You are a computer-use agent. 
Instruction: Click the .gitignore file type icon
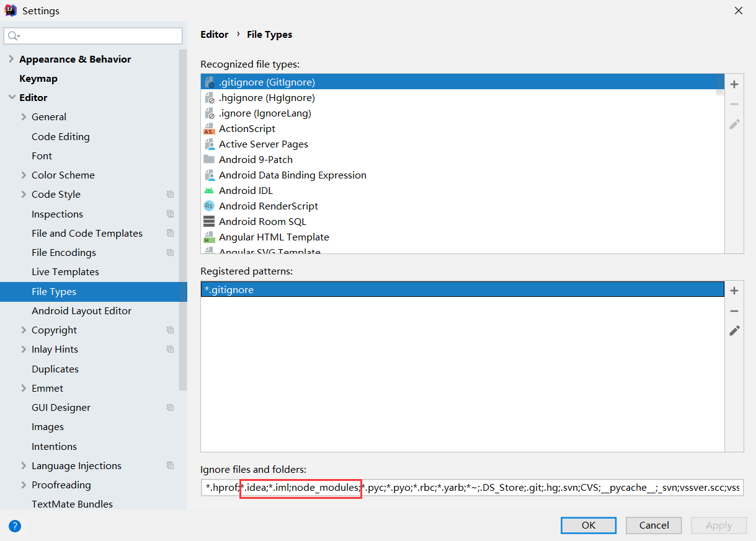(x=209, y=82)
